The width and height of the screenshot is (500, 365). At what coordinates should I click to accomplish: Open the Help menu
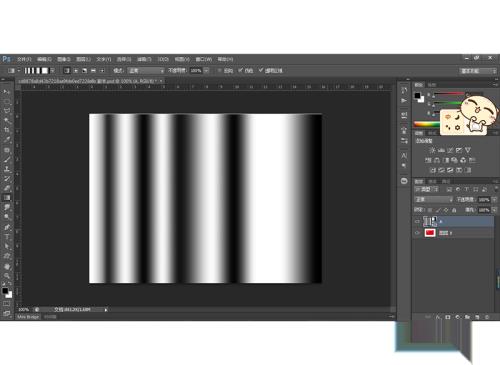(x=225, y=59)
